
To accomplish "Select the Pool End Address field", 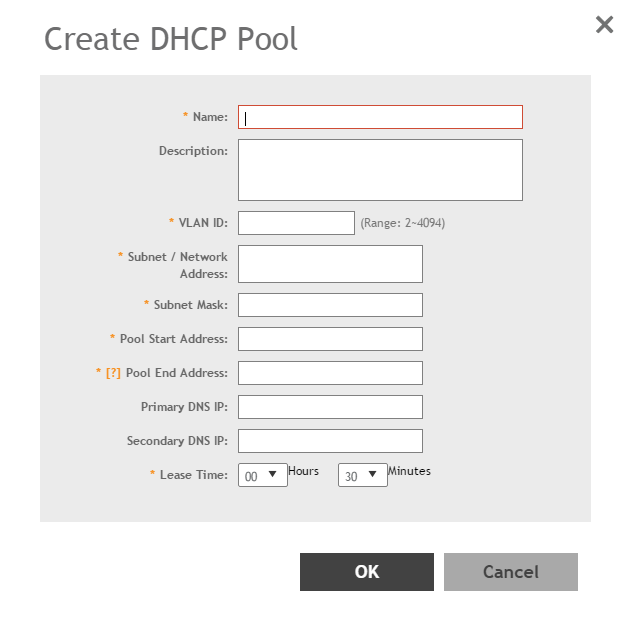I will (330, 373).
